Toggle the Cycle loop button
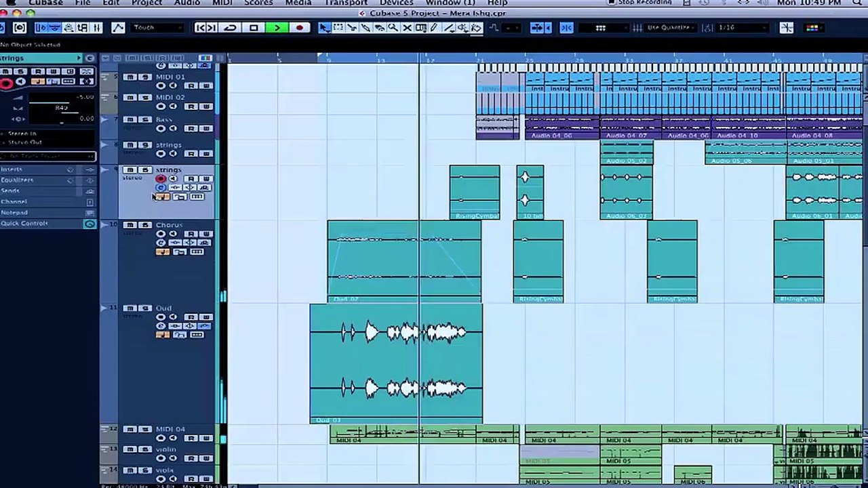This screenshot has height=488, width=868. coord(231,28)
